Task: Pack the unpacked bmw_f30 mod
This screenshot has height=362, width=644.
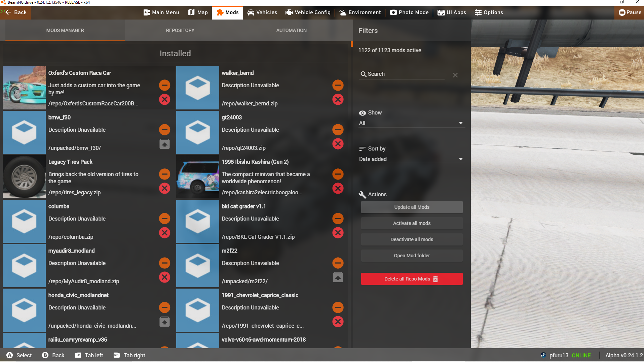Action: click(164, 144)
